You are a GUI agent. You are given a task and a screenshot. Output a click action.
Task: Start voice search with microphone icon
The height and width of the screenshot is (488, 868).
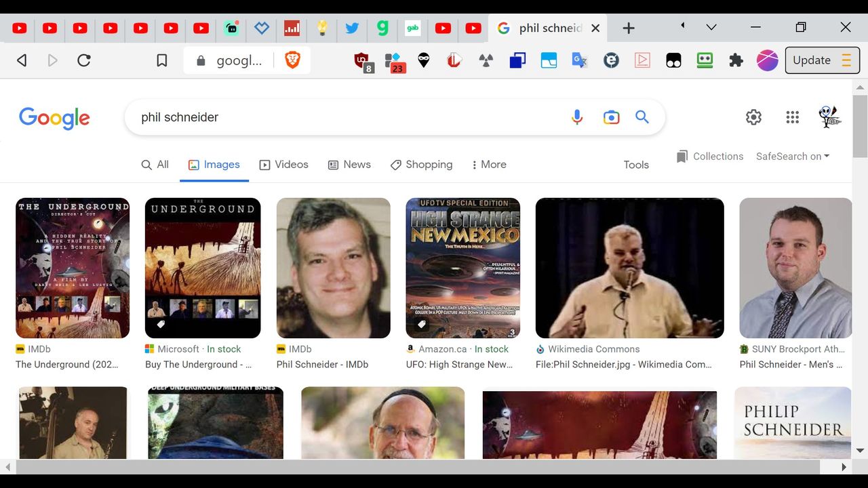pos(576,117)
